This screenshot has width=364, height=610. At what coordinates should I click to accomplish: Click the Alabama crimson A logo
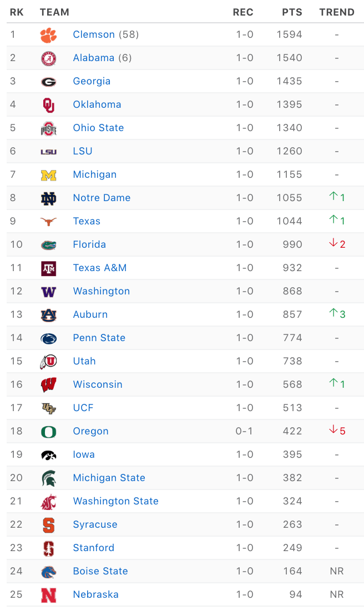[x=49, y=58]
